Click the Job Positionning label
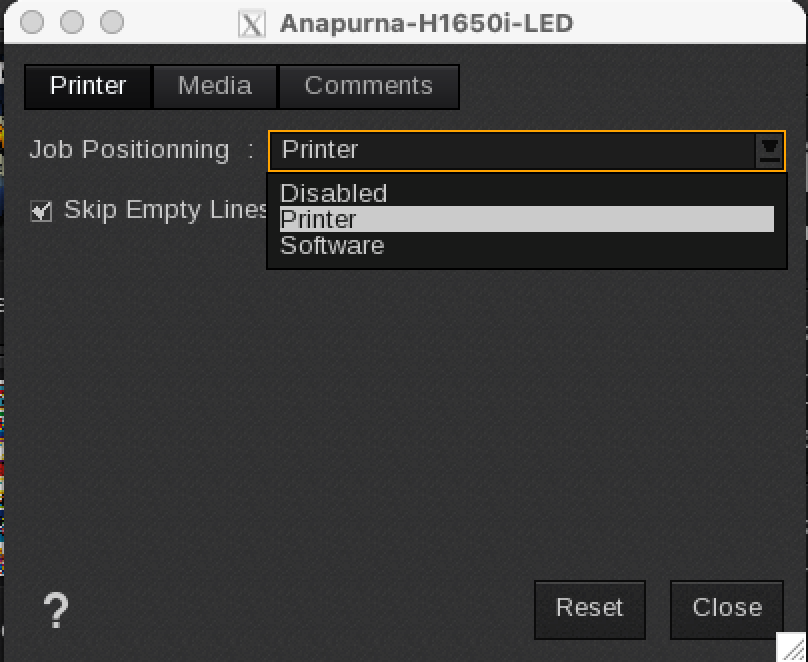The height and width of the screenshot is (662, 808). pyautogui.click(x=129, y=150)
